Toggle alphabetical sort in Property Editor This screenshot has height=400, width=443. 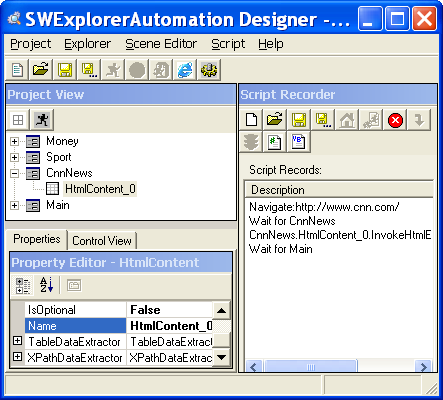point(46,285)
